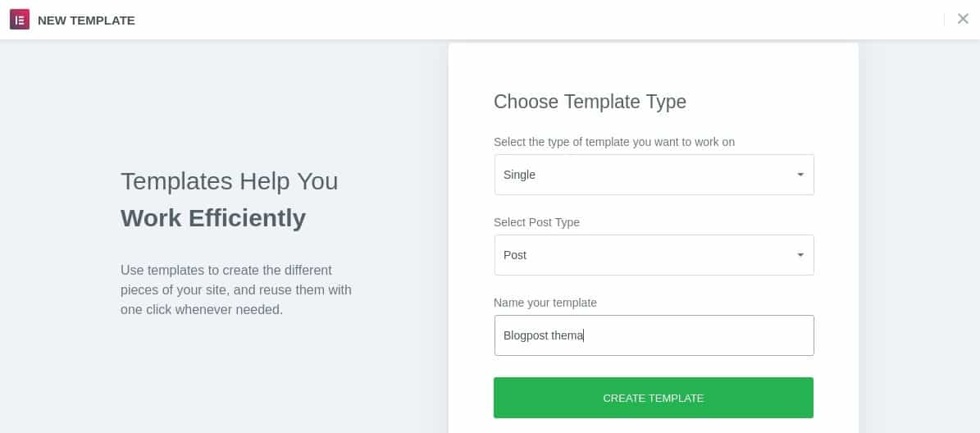Click the template type instruction label
Image resolution: width=980 pixels, height=433 pixels.
click(613, 142)
